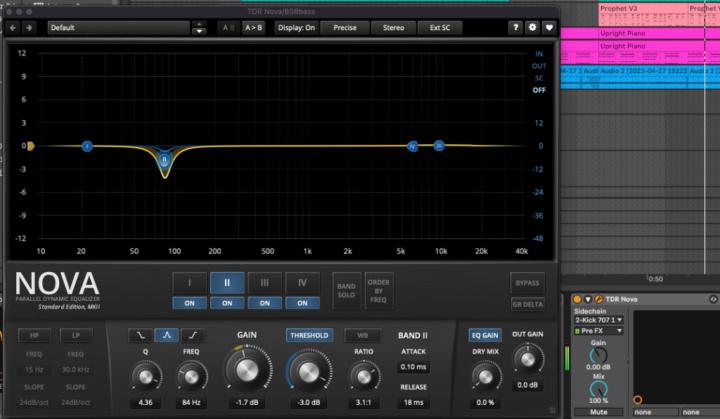Image resolution: width=720 pixels, height=419 pixels.
Task: Click the undo arrow in NOVA toolbar
Action: click(13, 28)
